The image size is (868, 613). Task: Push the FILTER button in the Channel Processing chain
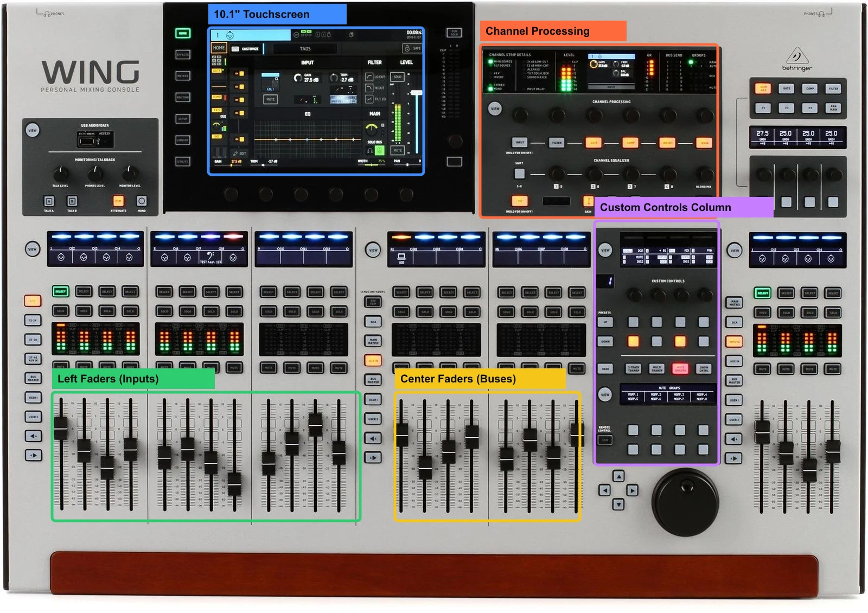coord(557,143)
